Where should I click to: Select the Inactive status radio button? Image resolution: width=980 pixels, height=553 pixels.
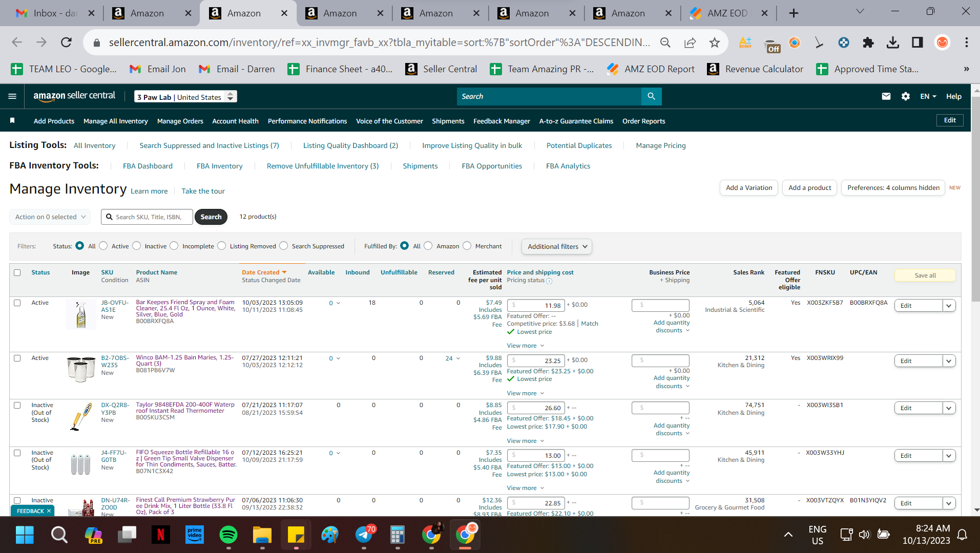[137, 246]
